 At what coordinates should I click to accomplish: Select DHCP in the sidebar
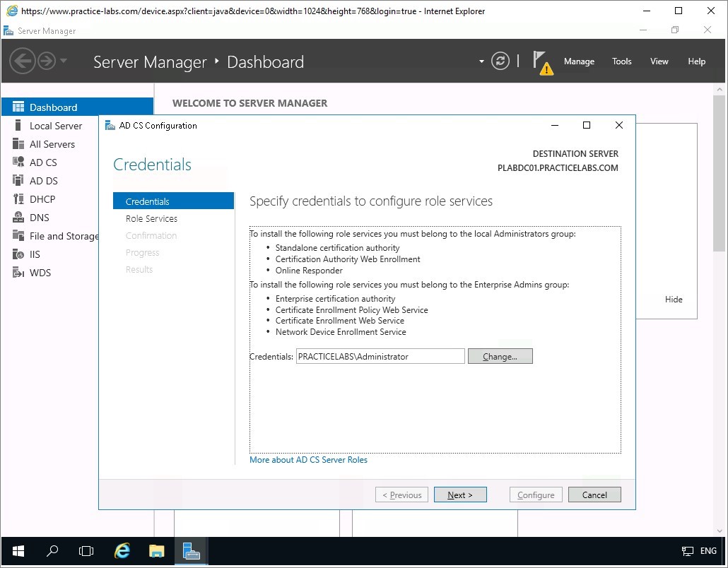coord(42,199)
